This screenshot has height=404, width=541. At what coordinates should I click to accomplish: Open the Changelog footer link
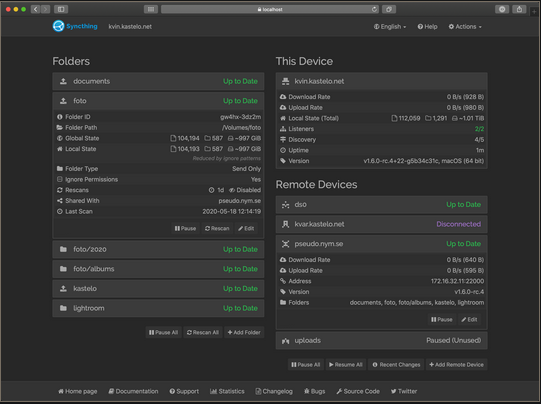click(274, 391)
